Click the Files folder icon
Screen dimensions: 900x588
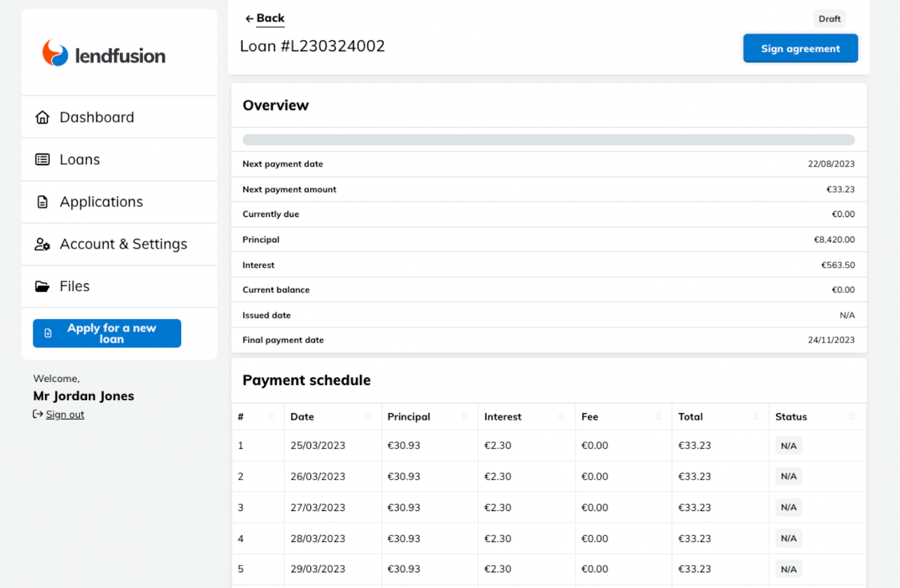[x=42, y=287]
